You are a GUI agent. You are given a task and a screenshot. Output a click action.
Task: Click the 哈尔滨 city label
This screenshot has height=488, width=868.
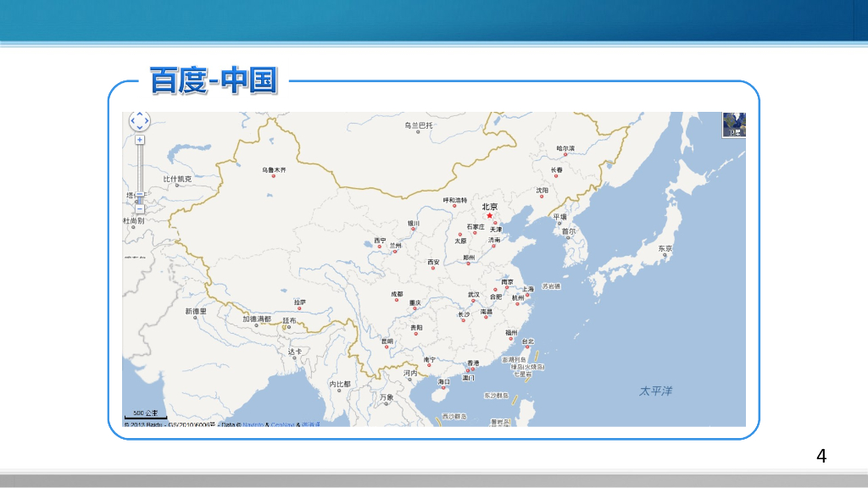coord(565,148)
